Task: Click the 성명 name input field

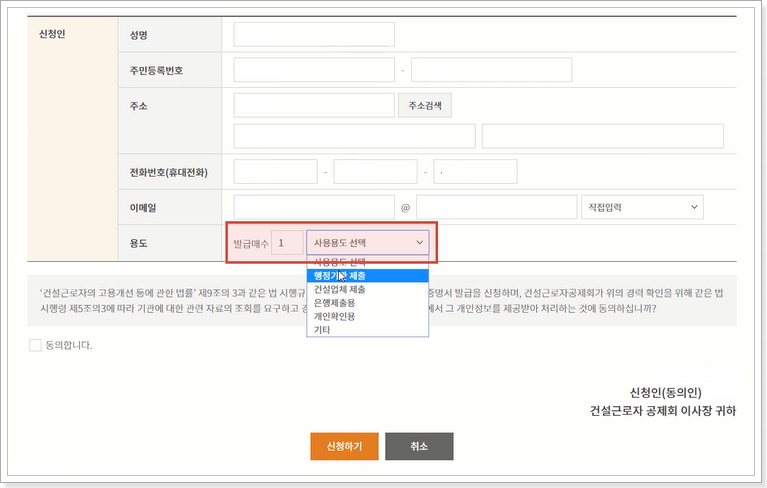Action: coord(314,35)
